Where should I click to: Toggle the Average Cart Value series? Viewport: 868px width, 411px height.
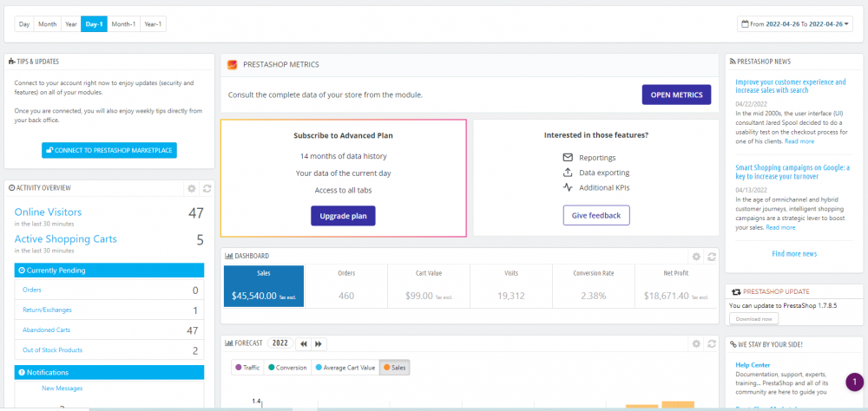tap(345, 368)
